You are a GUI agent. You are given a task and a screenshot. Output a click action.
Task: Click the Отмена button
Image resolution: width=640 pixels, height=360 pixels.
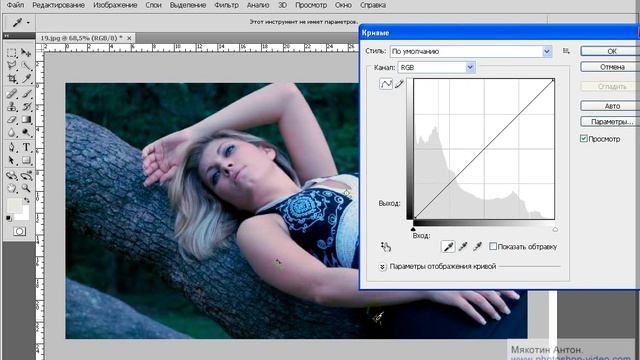tap(610, 67)
